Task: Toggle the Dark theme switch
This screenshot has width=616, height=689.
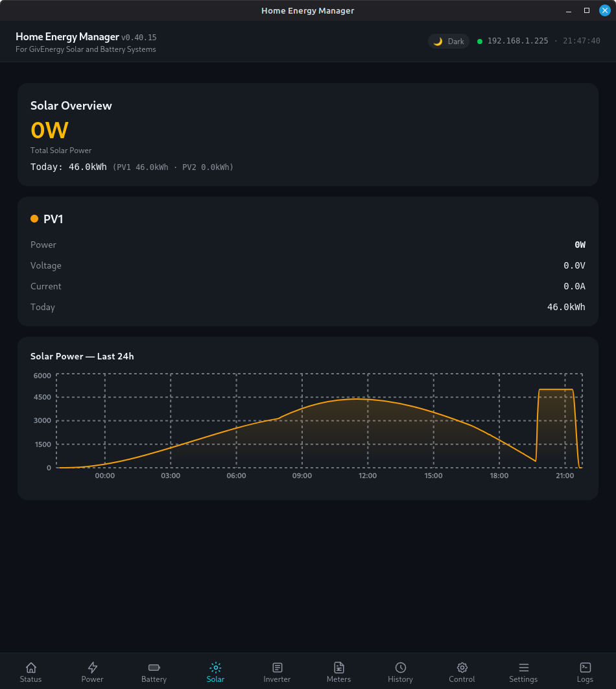Action: click(x=449, y=42)
